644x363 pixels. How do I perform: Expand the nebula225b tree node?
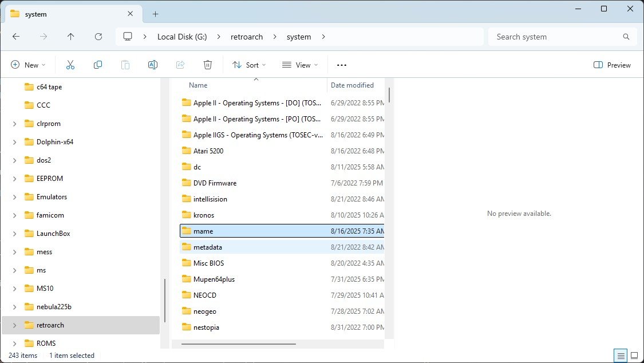[x=15, y=307]
